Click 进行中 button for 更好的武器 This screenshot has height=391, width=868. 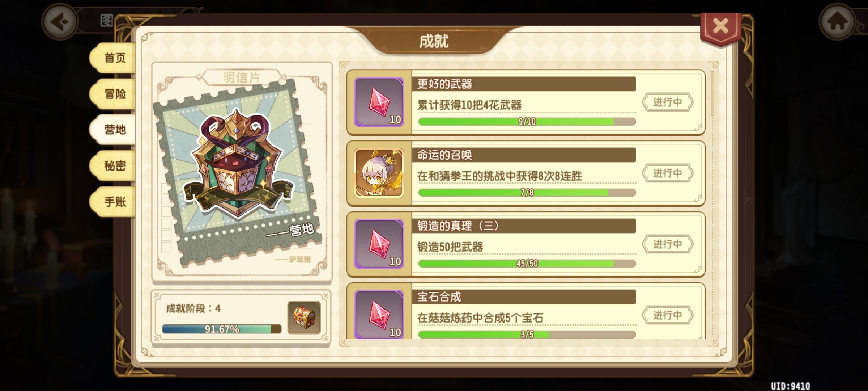click(x=668, y=102)
